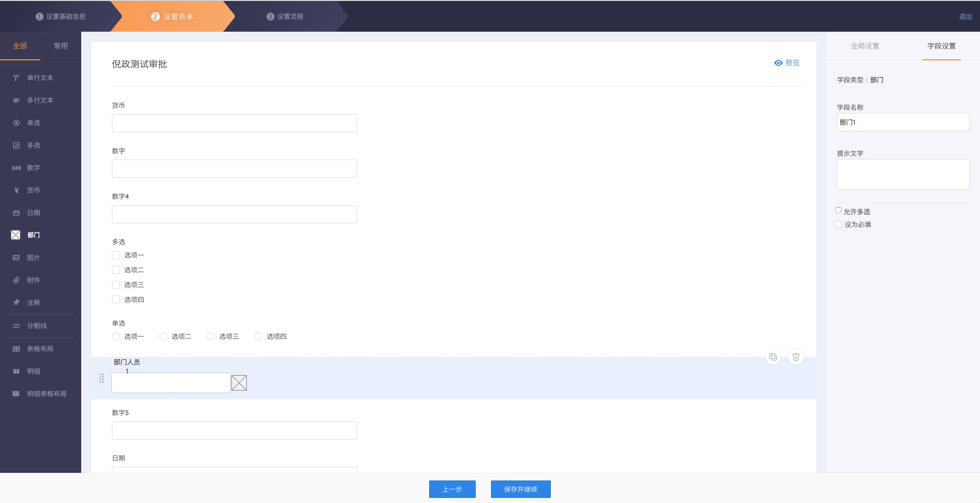The height and width of the screenshot is (503, 980).
Task: Edit the 字段名称 input containing 部门1
Action: pos(903,122)
